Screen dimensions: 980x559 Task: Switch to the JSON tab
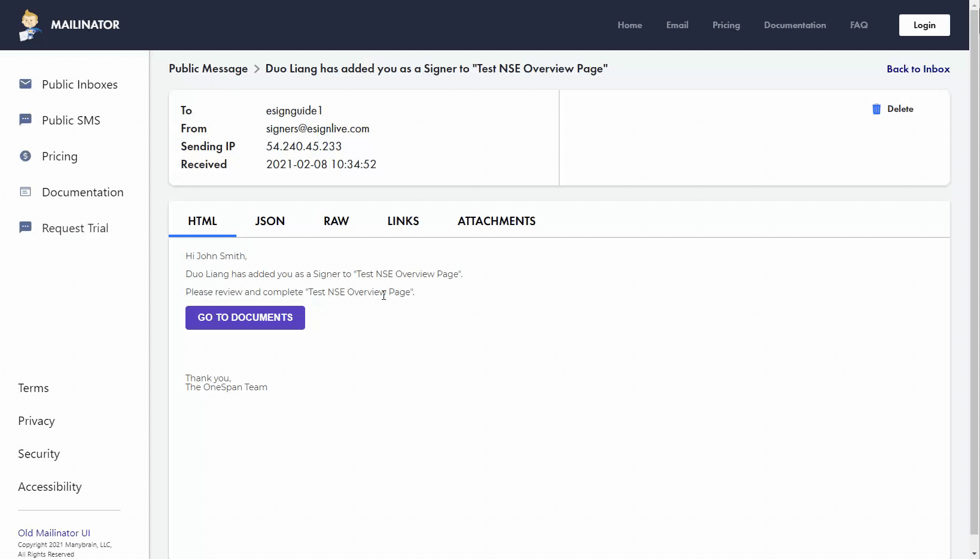tap(270, 221)
